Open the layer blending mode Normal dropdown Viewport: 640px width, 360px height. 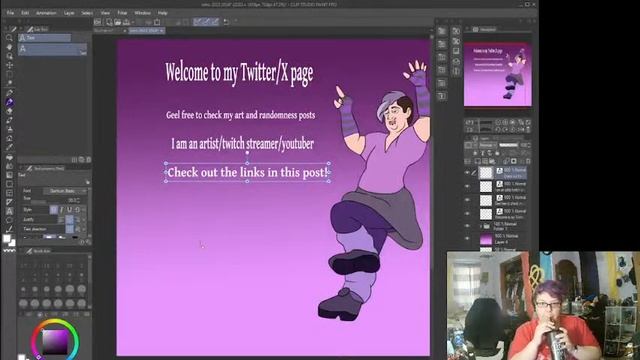(487, 145)
